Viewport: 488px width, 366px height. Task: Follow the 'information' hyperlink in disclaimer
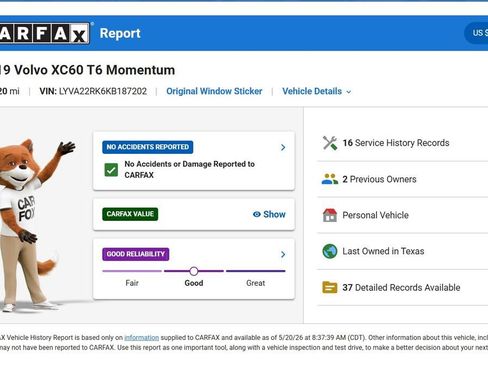[x=141, y=338]
